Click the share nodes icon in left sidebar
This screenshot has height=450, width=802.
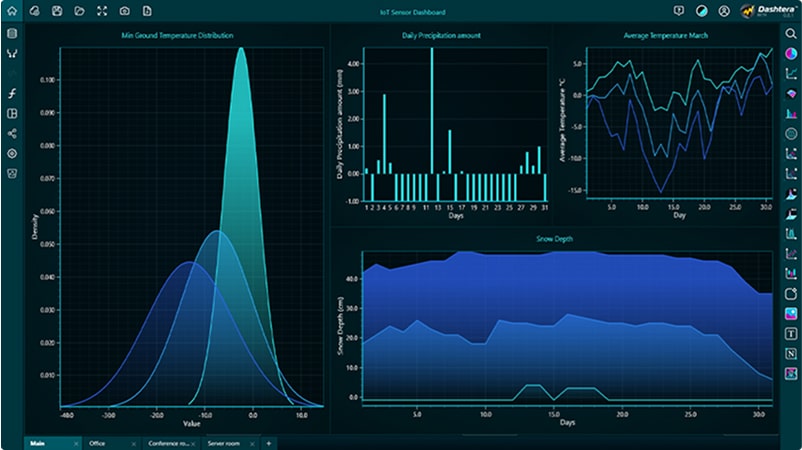tap(12, 133)
